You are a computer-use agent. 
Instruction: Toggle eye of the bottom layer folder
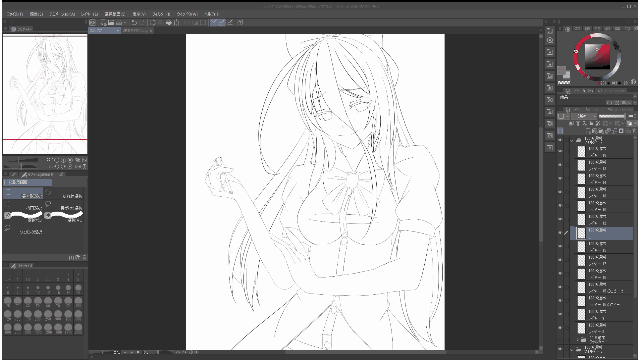tap(560, 349)
